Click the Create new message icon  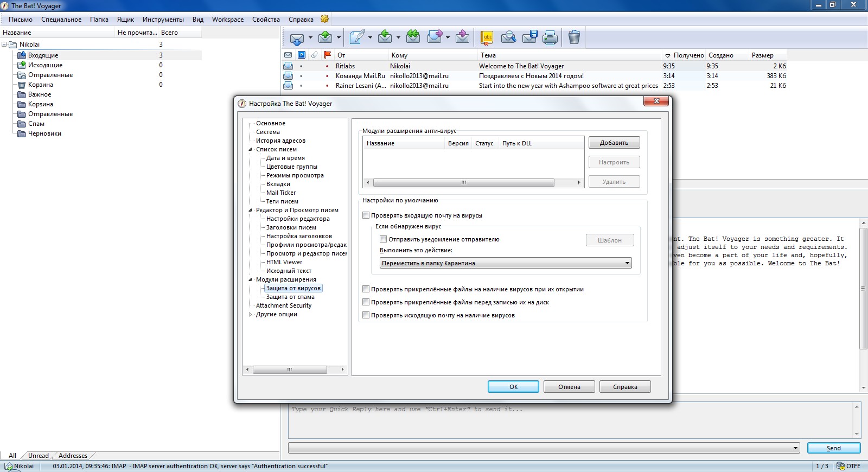click(x=357, y=37)
